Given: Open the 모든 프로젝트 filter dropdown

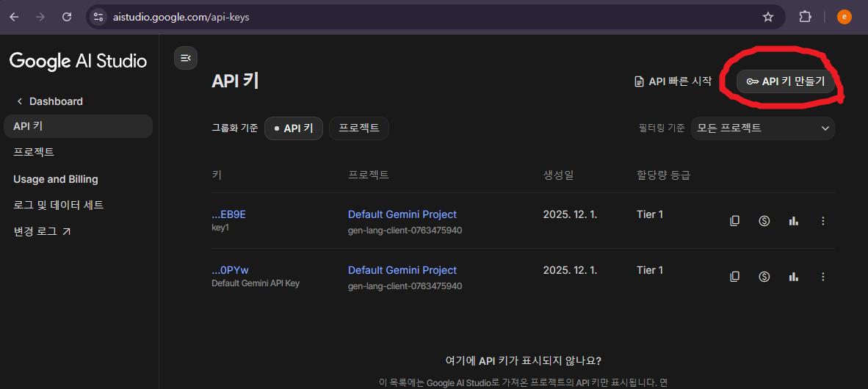Looking at the screenshot, I should [762, 128].
